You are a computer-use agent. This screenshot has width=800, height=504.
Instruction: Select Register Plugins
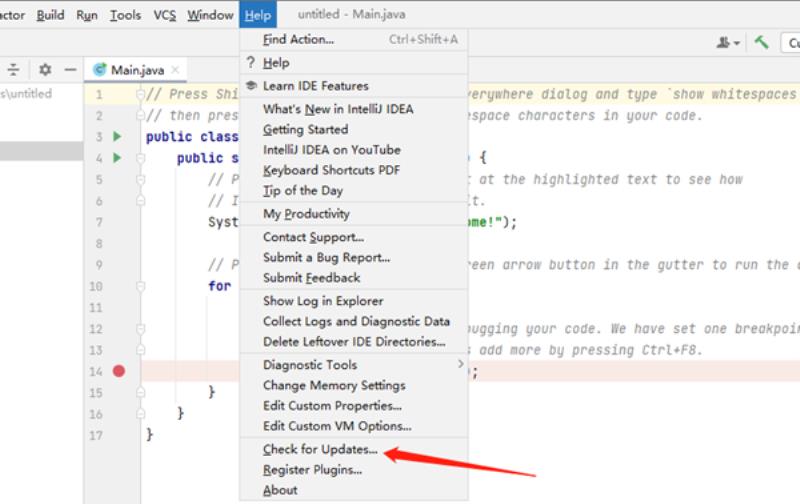[354, 470]
